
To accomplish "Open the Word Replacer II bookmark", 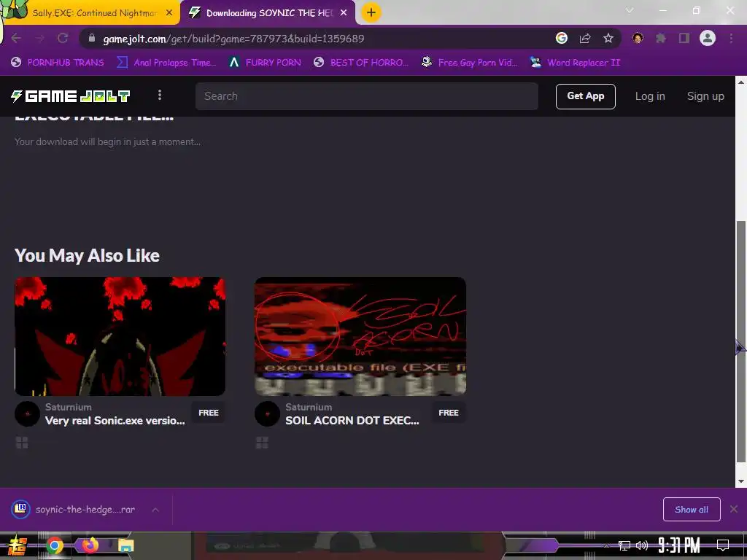I will click(x=575, y=63).
